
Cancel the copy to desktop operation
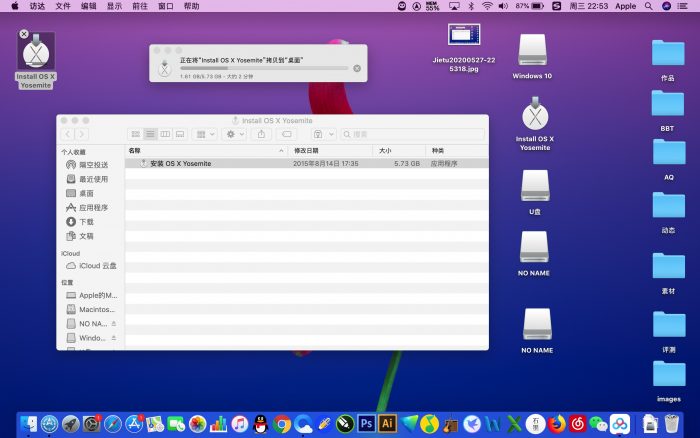click(x=357, y=68)
